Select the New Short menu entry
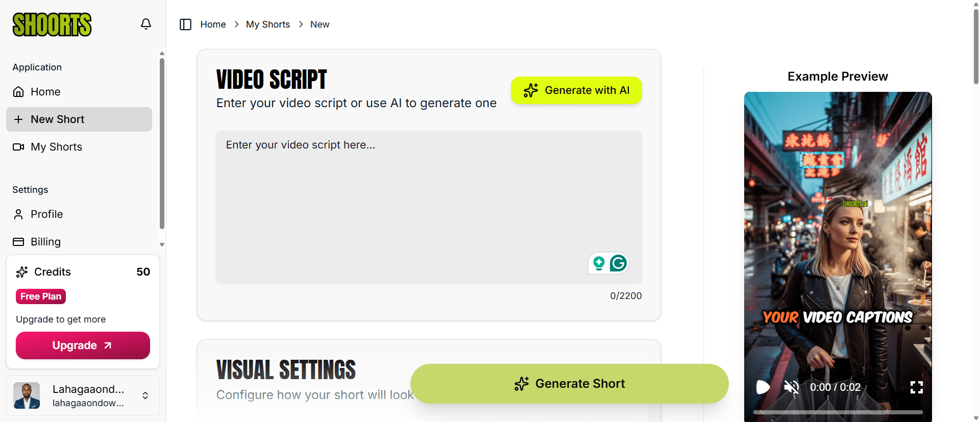This screenshot has width=980, height=422. (57, 119)
